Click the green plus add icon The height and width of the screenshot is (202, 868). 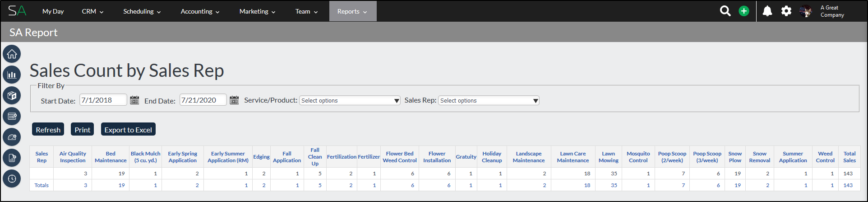[x=744, y=11]
